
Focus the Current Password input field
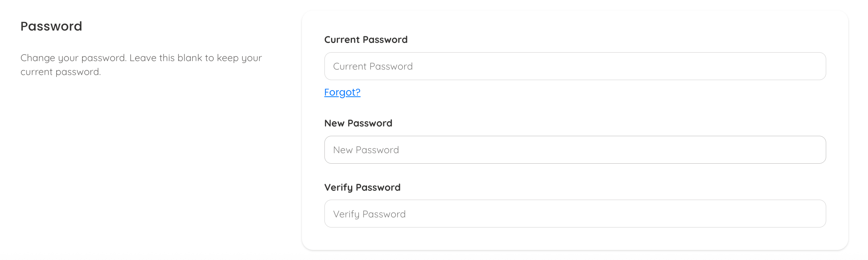(575, 66)
